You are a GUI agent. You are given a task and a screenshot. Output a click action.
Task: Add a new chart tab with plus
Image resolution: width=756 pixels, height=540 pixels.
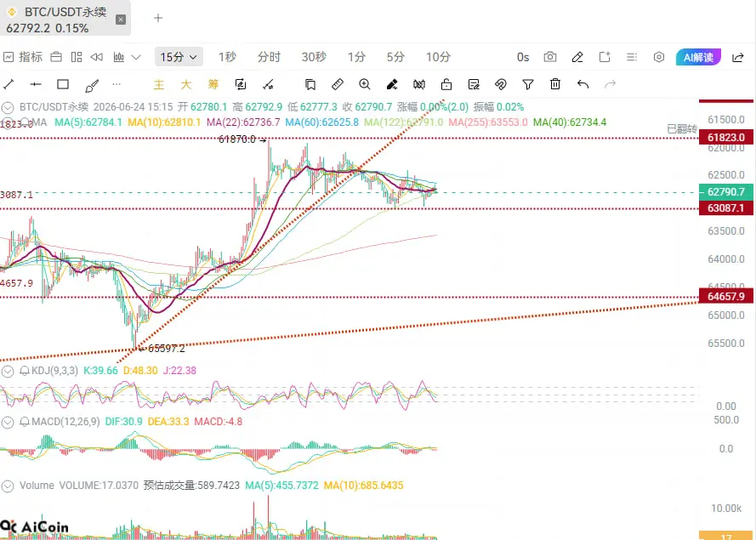point(158,19)
